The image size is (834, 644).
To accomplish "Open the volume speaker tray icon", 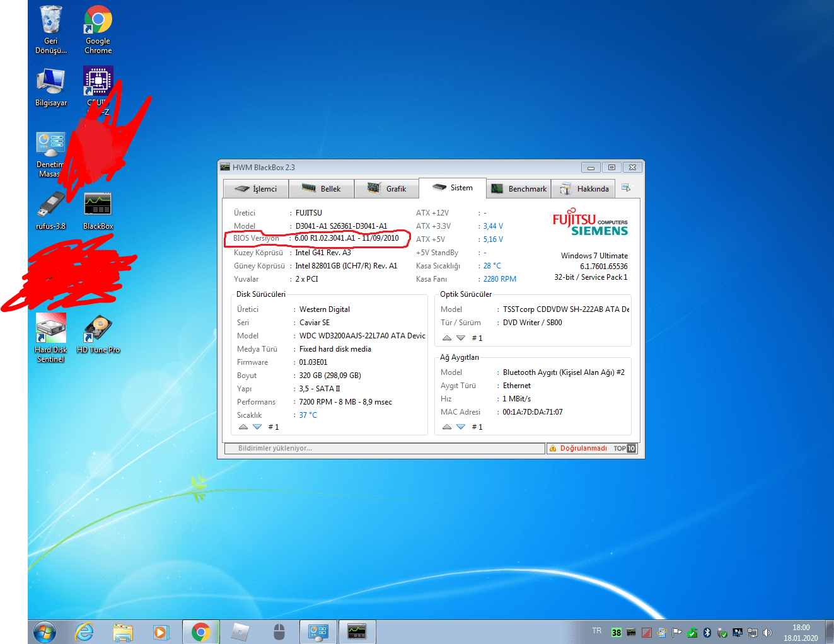I will click(x=767, y=632).
